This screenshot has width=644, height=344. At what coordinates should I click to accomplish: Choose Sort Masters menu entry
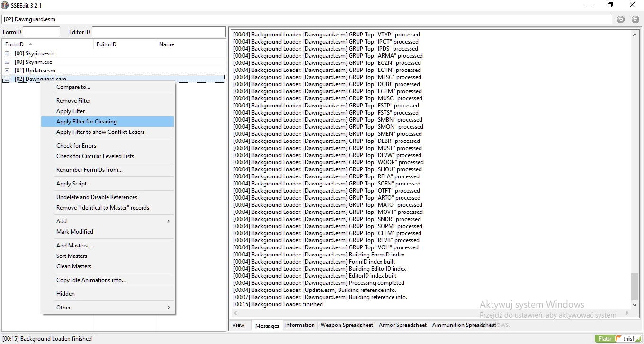(x=107, y=256)
